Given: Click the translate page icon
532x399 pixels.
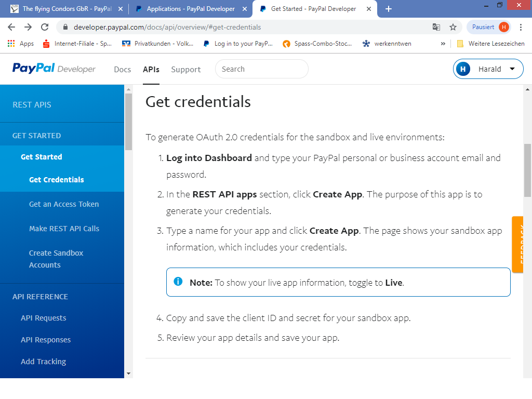Looking at the screenshot, I should pyautogui.click(x=436, y=27).
